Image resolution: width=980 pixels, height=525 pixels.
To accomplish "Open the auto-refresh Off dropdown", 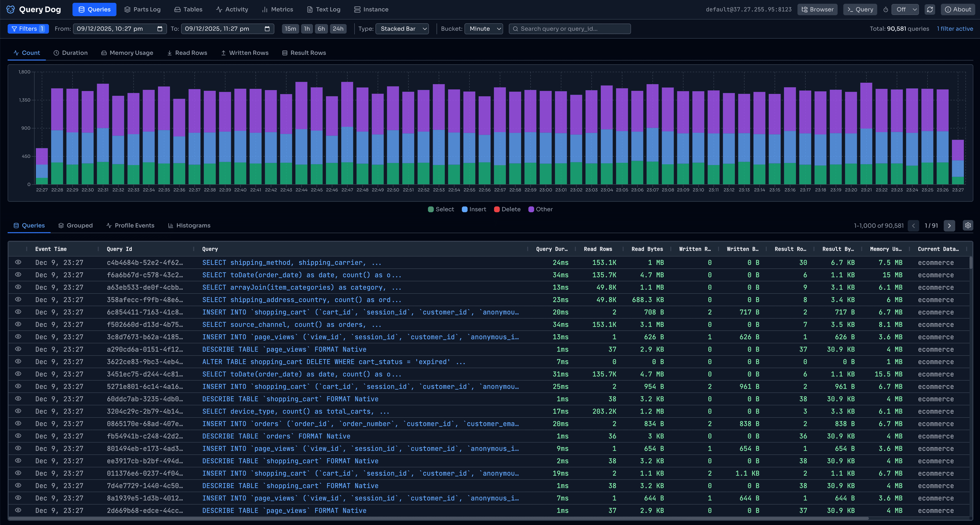I will (905, 9).
